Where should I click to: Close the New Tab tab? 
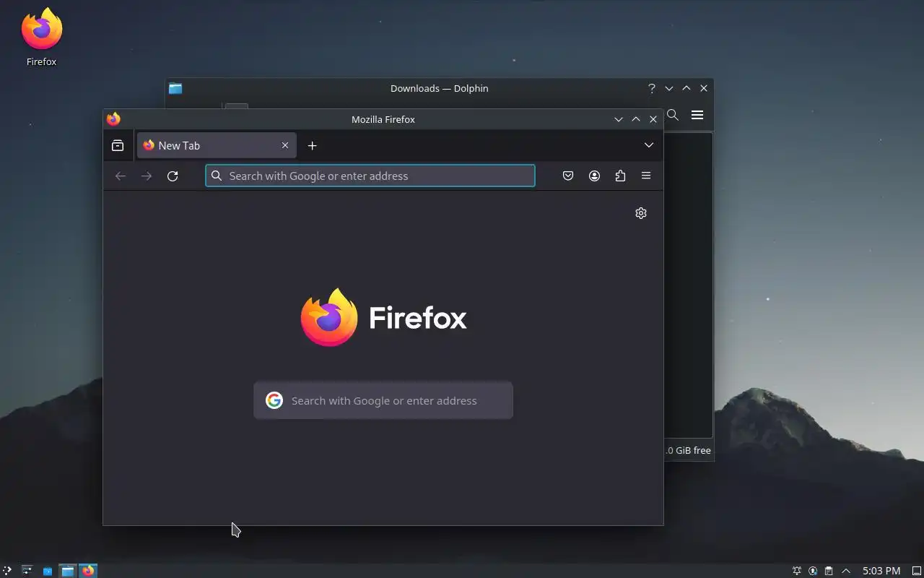tap(285, 145)
